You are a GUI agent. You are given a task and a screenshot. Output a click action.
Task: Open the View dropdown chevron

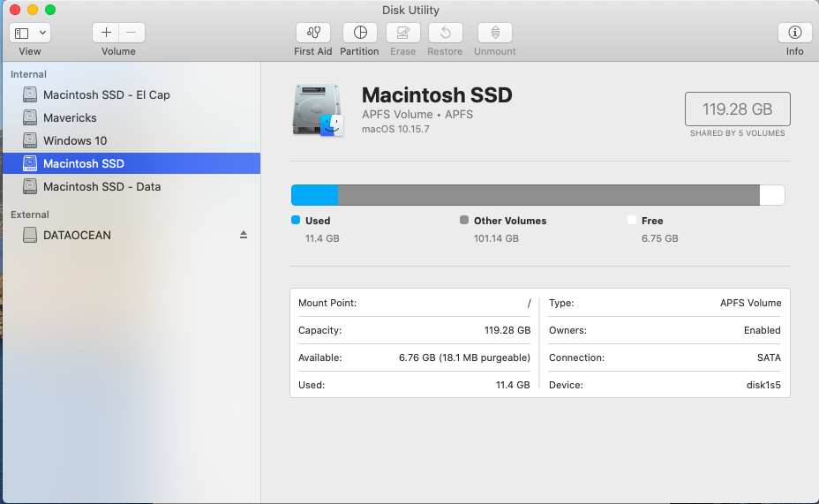coord(43,33)
